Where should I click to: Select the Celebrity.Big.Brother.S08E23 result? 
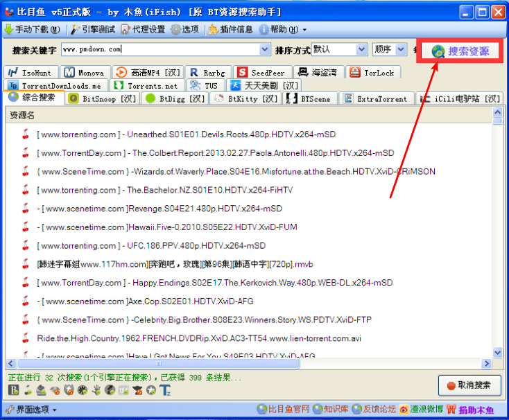click(204, 320)
